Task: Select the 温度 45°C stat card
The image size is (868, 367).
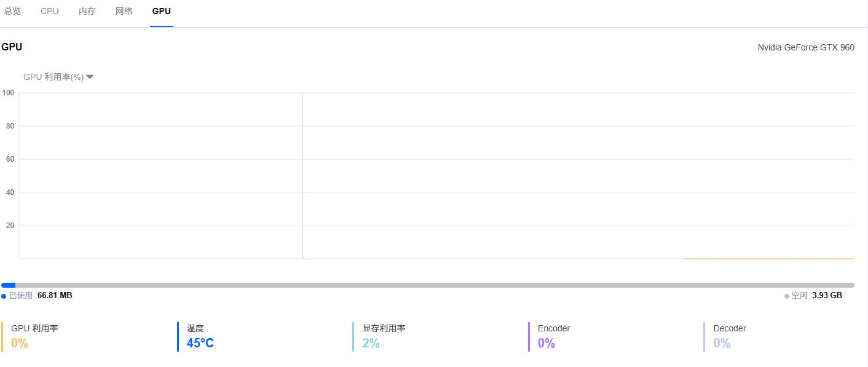Action: (x=200, y=336)
